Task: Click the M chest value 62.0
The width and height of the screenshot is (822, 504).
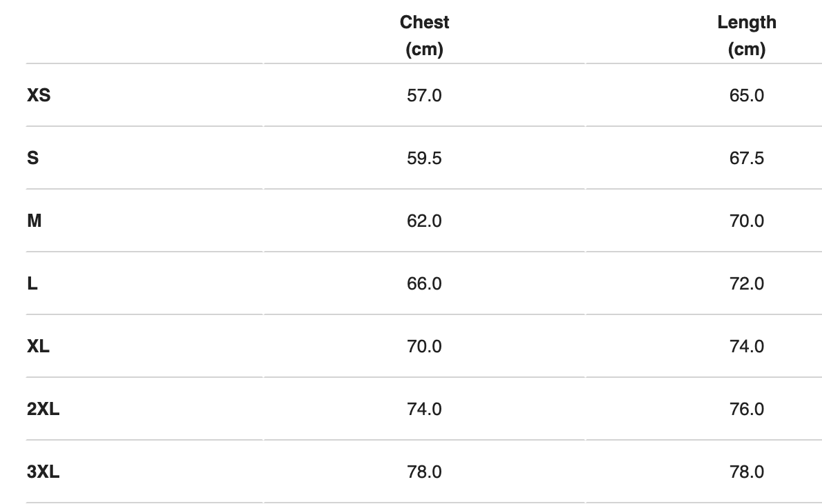Action: pyautogui.click(x=424, y=221)
